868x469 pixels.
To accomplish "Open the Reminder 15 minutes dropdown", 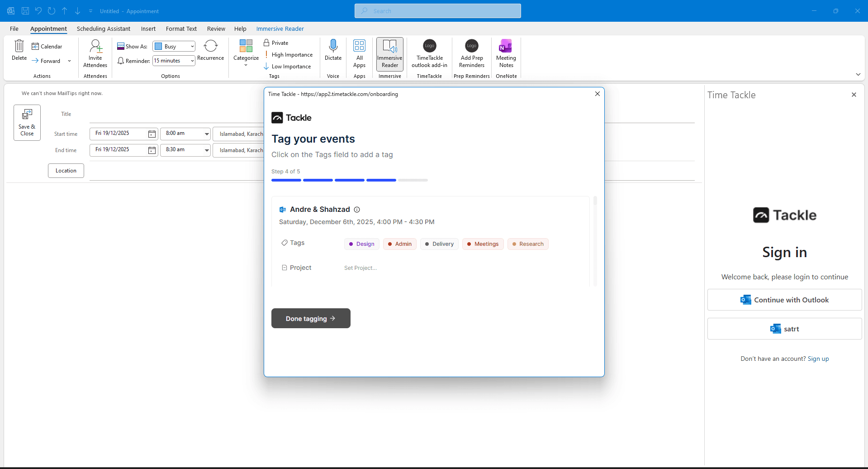I will pyautogui.click(x=174, y=61).
